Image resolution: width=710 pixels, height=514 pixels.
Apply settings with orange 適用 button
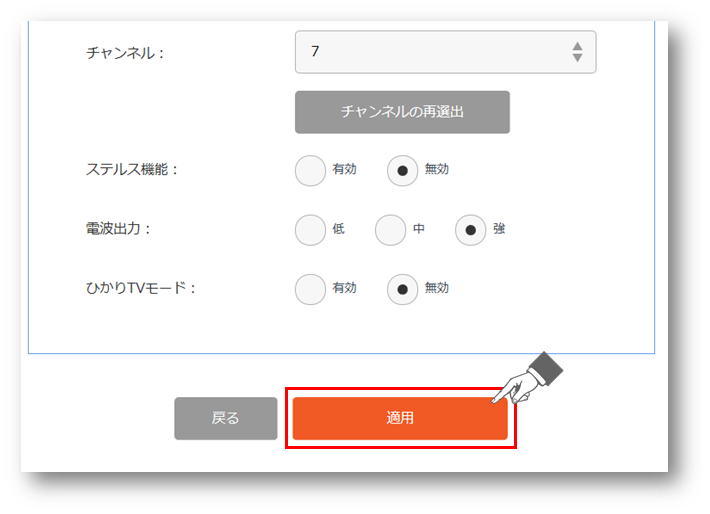[x=400, y=418]
